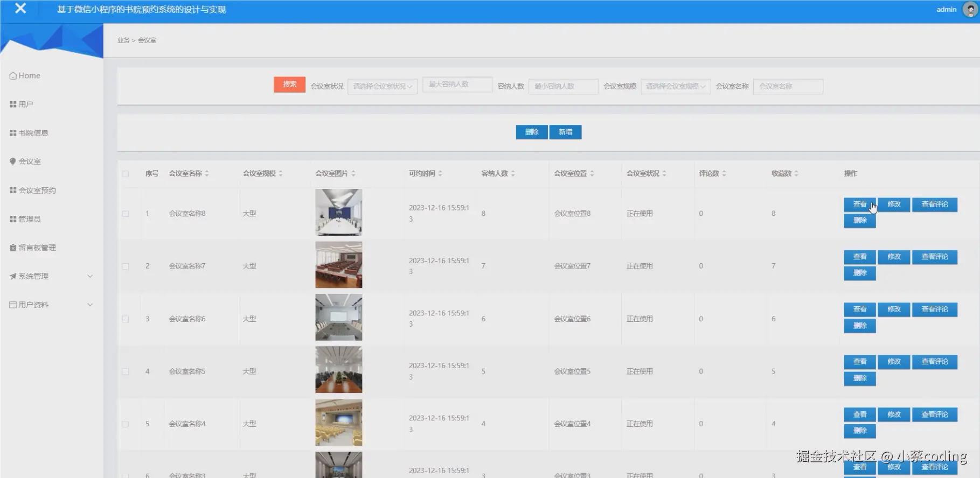Open 会议室状况 dropdown filter
980x478 pixels.
coord(383,86)
